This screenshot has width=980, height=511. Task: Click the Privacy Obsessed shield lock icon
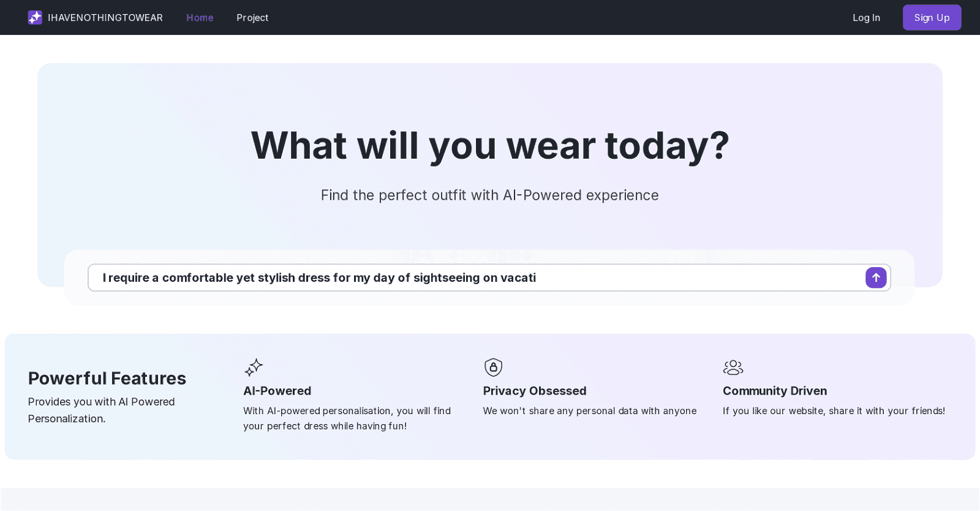click(x=493, y=368)
